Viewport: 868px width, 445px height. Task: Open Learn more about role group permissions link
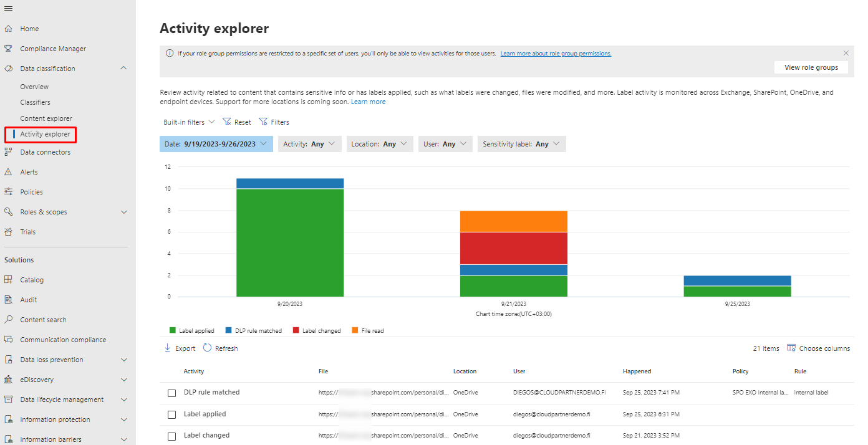[556, 54]
